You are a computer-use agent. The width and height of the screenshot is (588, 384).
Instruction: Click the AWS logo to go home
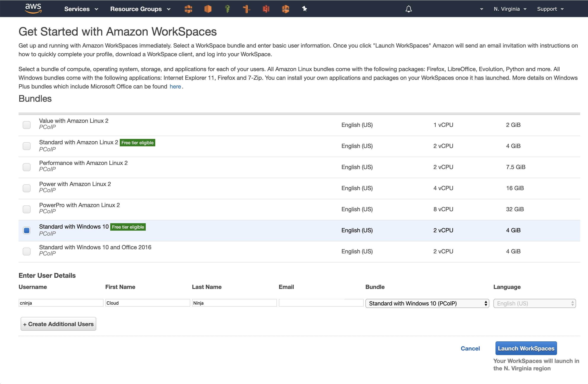pyautogui.click(x=33, y=8)
